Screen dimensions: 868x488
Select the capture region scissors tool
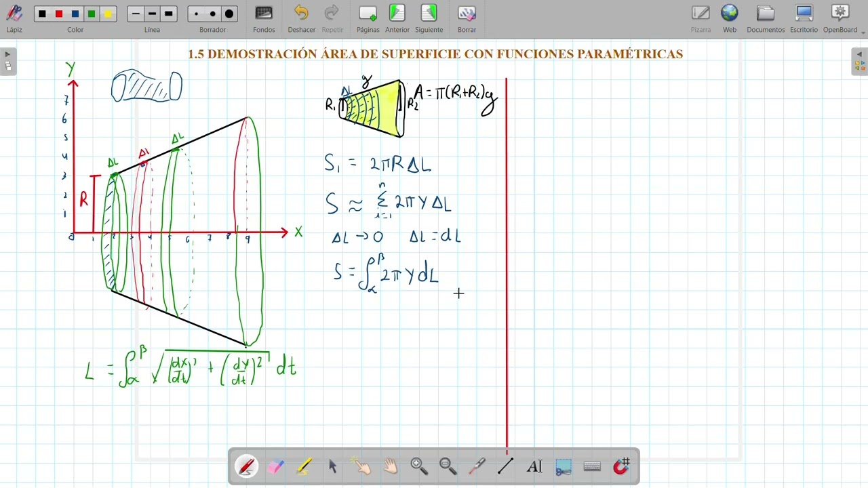tap(564, 466)
